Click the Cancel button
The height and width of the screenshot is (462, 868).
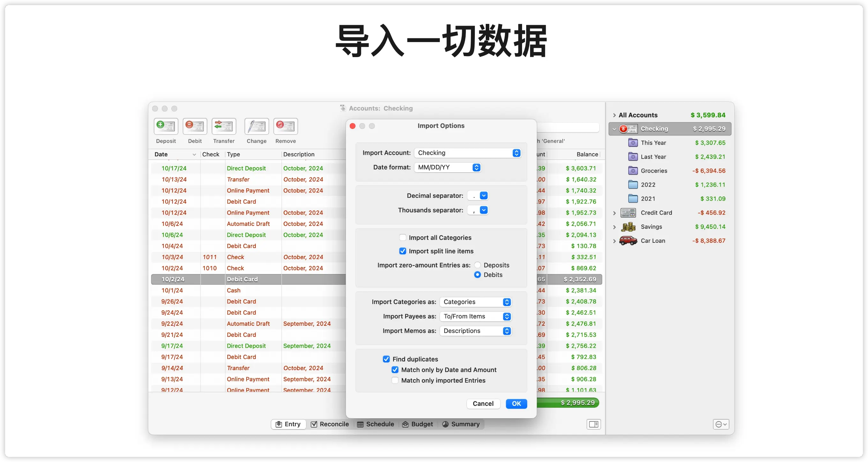pos(483,404)
